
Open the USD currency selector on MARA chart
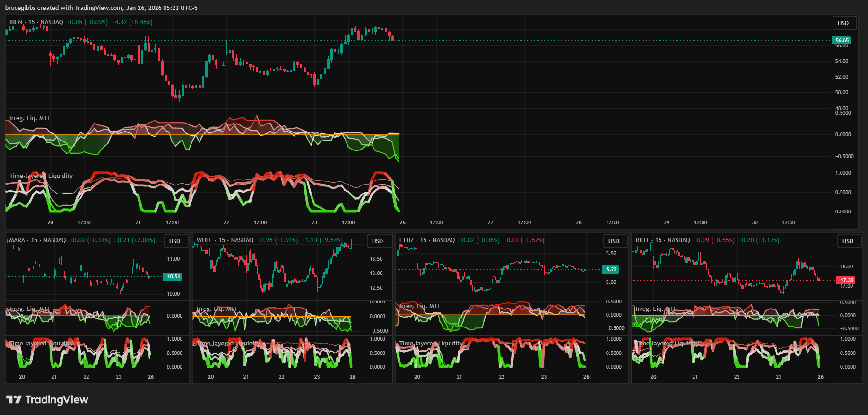point(174,241)
